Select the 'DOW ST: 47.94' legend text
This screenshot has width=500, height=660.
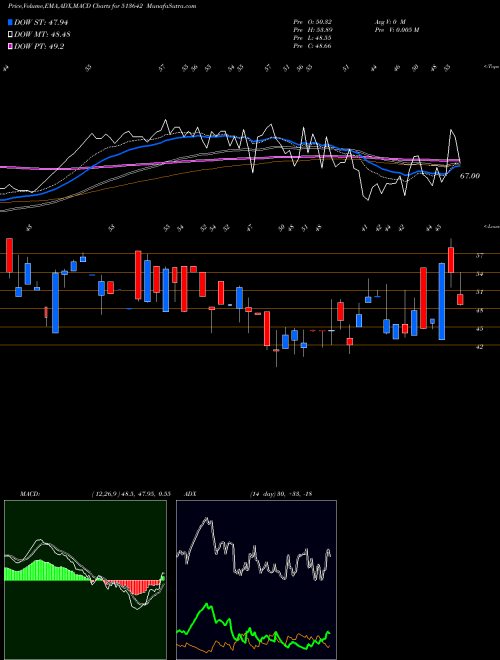[x=41, y=22]
